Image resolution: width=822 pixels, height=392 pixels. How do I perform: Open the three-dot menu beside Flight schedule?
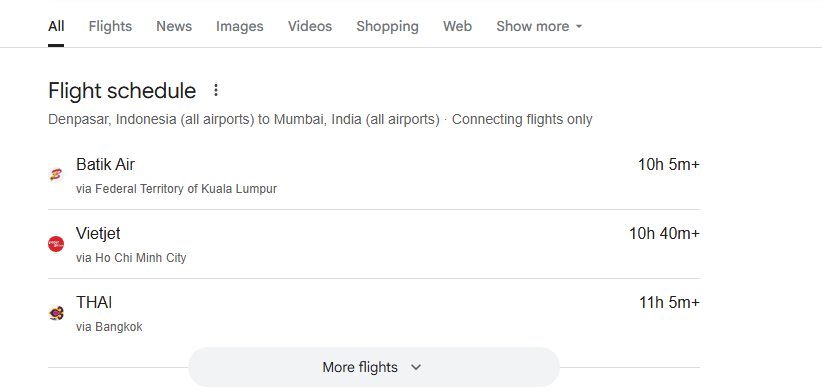coord(215,91)
